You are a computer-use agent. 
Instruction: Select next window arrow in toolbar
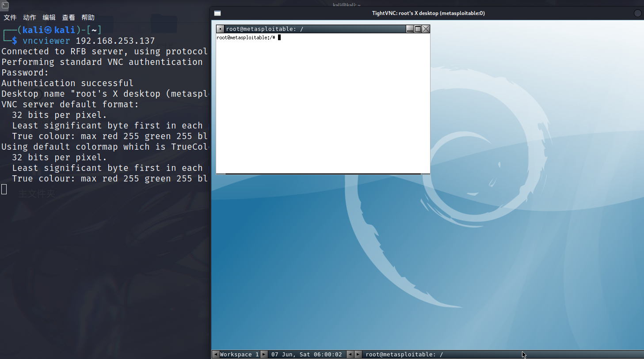[x=358, y=355]
